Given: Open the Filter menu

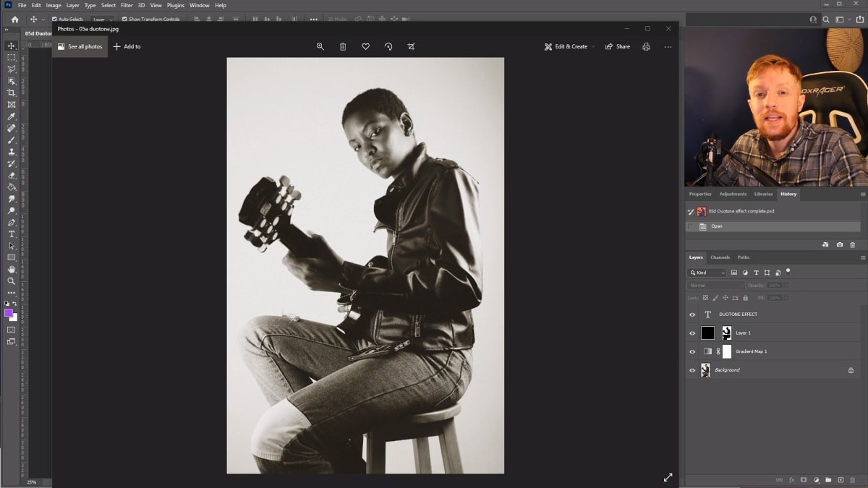Looking at the screenshot, I should pos(127,5).
